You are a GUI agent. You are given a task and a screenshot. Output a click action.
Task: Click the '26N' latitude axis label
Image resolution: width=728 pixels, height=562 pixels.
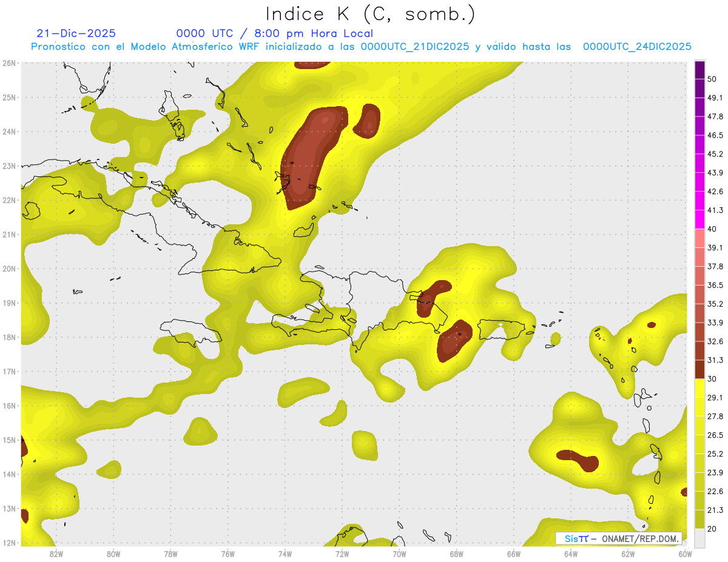(x=9, y=63)
